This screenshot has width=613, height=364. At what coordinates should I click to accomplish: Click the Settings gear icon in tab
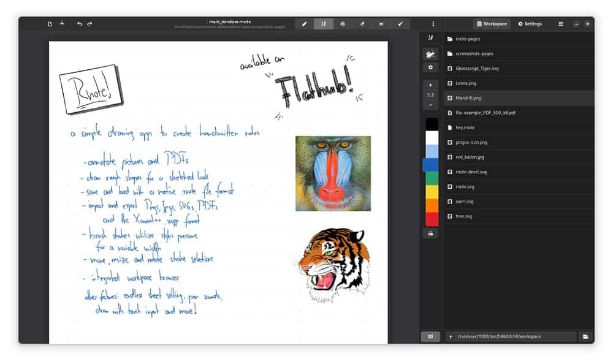520,24
